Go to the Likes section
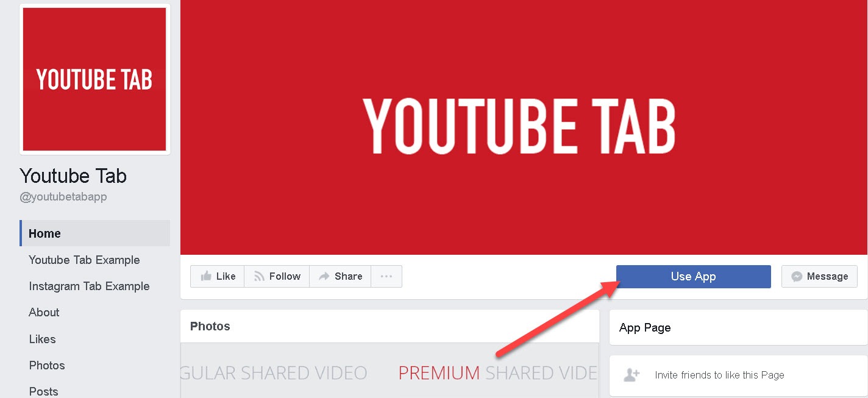 pyautogui.click(x=42, y=339)
